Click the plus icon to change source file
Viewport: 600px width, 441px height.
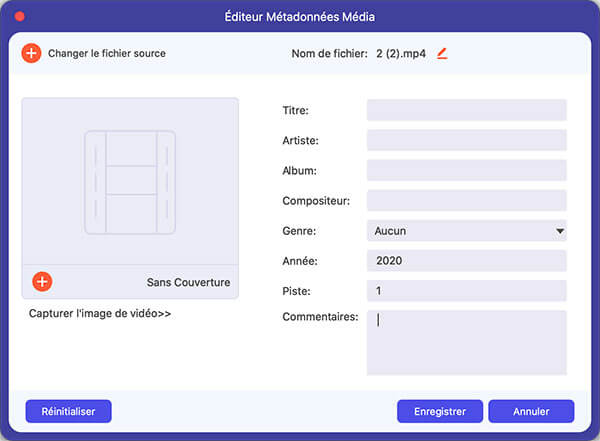(x=32, y=53)
